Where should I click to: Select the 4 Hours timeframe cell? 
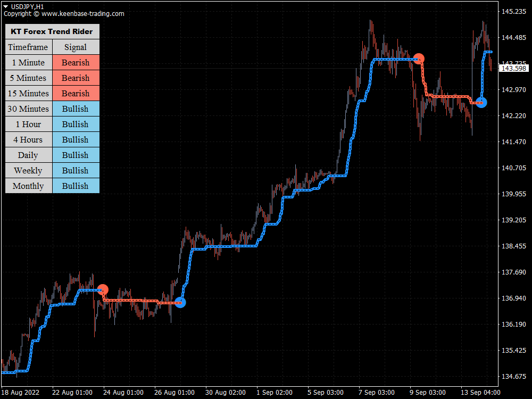tap(29, 139)
